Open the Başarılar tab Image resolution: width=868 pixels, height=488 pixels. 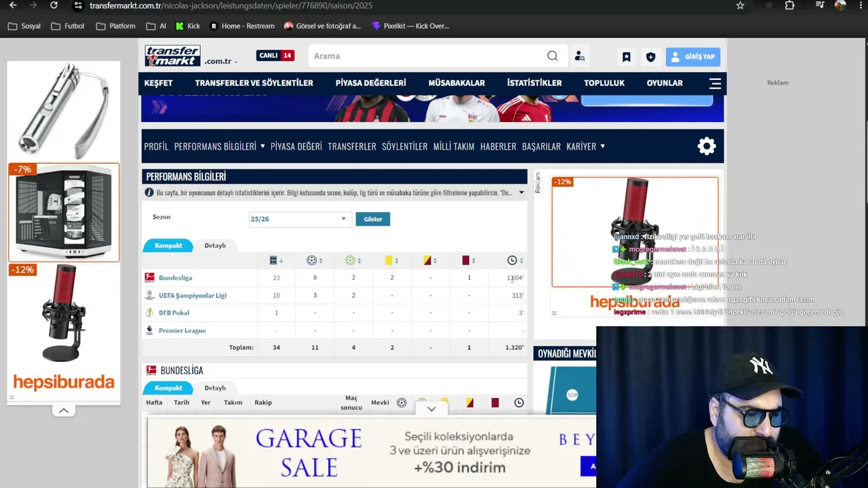tap(541, 146)
